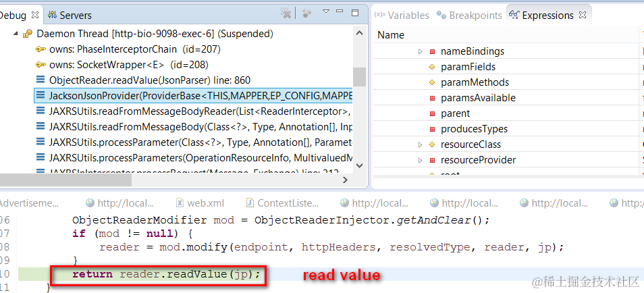Open the Breakpoints tab
644x293 pixels.
click(469, 16)
